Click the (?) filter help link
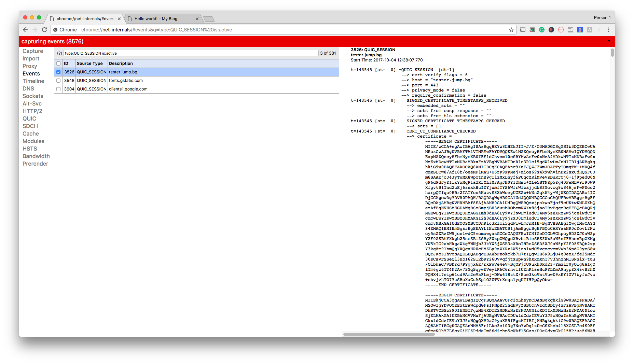Image resolution: width=634 pixels, height=364 pixels. (59, 53)
